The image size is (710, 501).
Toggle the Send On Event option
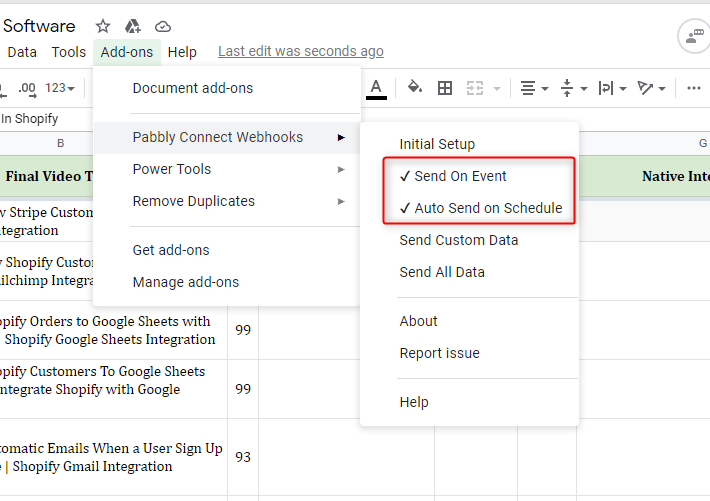tap(470, 176)
